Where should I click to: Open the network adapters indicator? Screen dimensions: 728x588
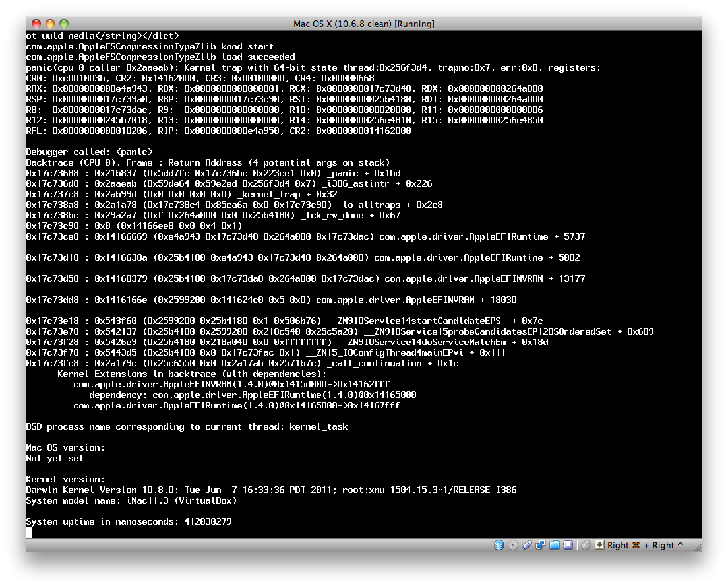(541, 545)
